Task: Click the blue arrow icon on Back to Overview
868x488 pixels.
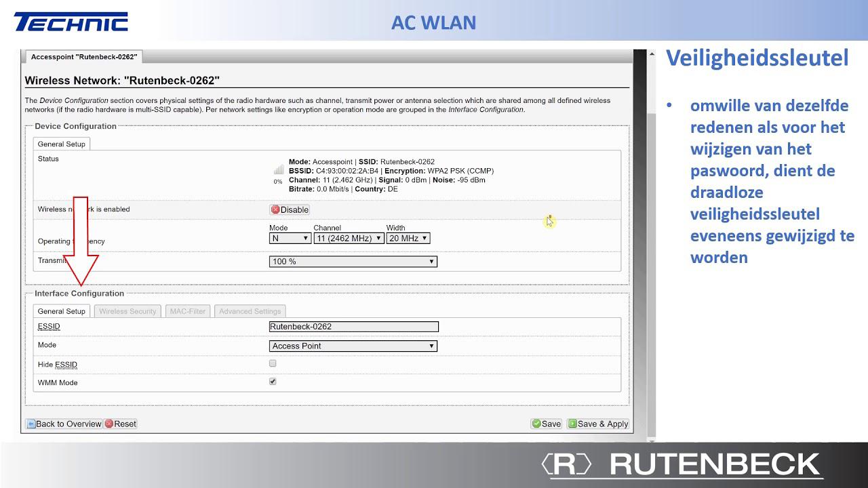Action: click(31, 424)
